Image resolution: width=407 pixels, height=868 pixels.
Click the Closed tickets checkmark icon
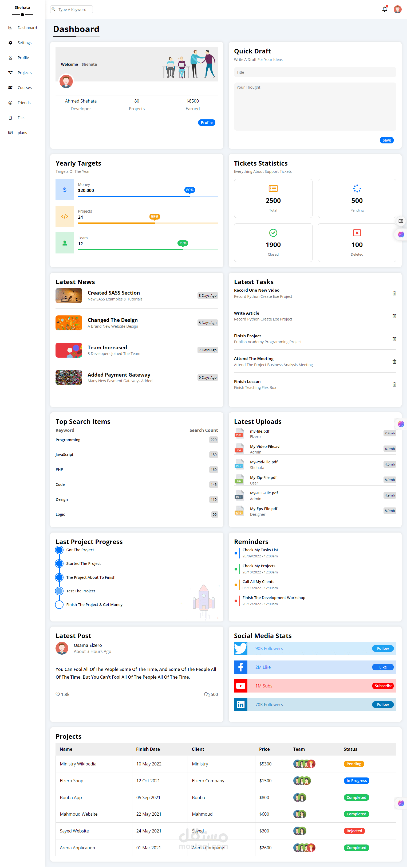(273, 233)
